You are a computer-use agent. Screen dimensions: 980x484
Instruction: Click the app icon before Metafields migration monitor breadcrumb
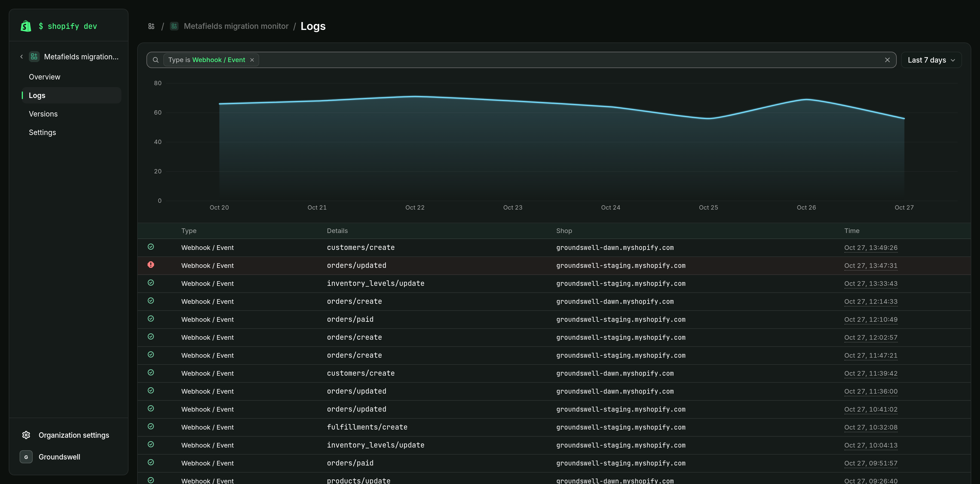coord(174,26)
